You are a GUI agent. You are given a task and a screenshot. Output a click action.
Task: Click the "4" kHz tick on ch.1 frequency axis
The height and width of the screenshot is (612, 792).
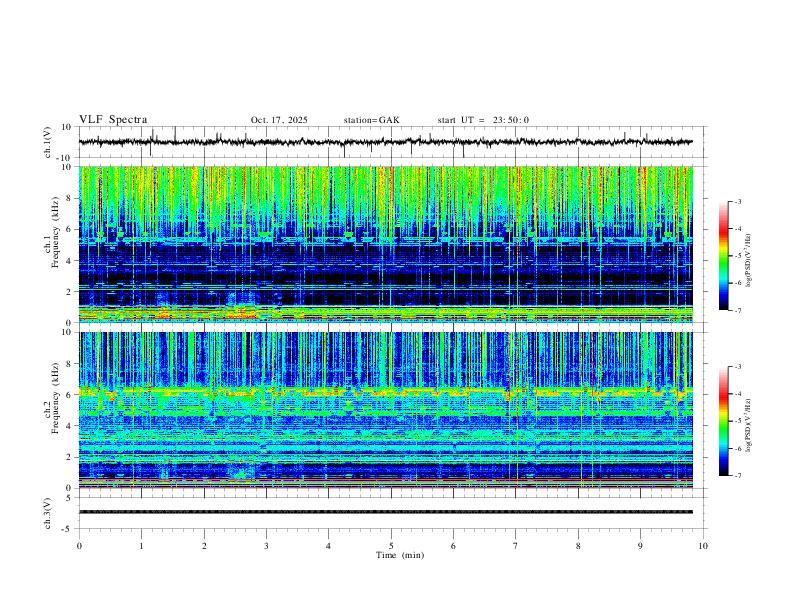tap(69, 261)
